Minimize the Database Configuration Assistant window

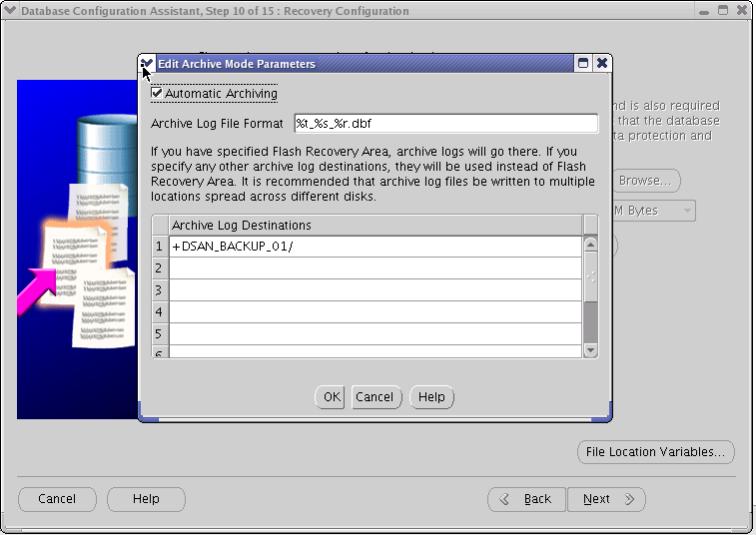704,11
